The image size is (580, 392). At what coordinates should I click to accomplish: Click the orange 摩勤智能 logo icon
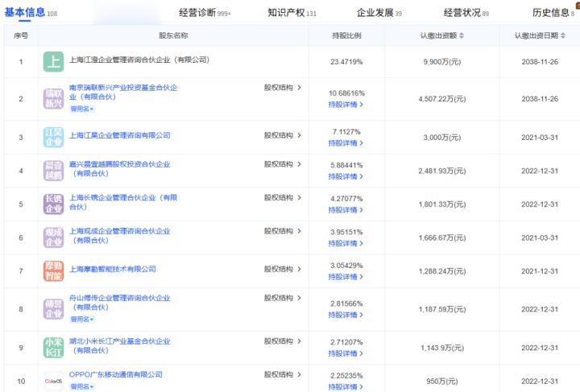tap(53, 270)
